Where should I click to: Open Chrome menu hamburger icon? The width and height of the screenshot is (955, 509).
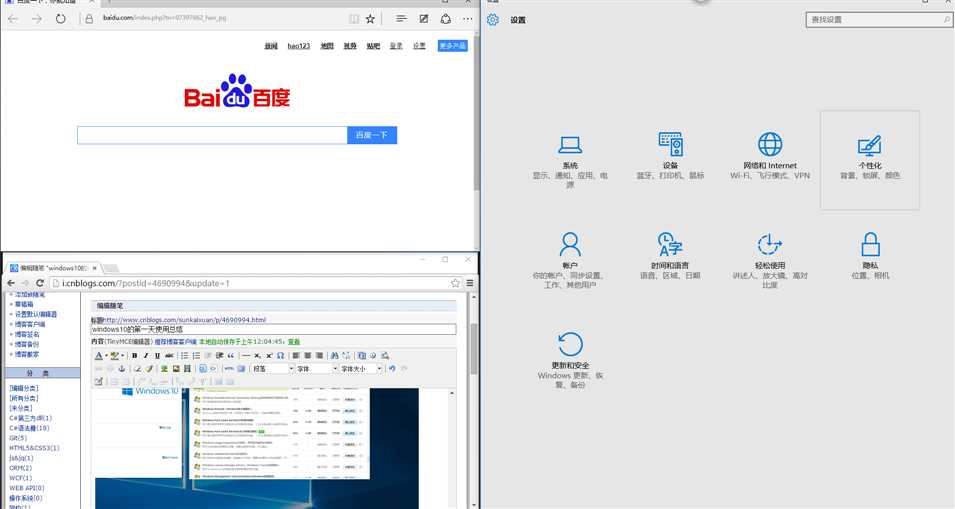(470, 283)
